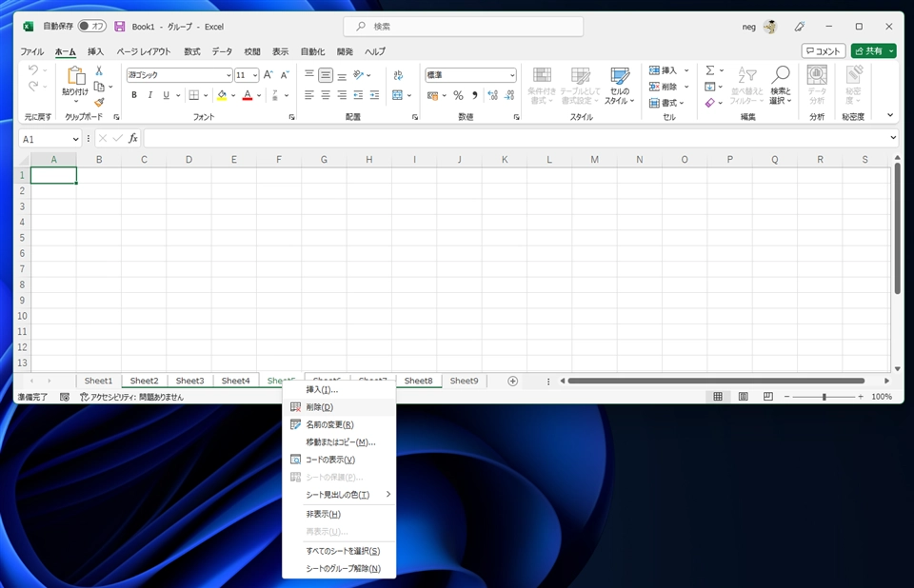
Task: Click the percent style icon
Action: coord(458,95)
